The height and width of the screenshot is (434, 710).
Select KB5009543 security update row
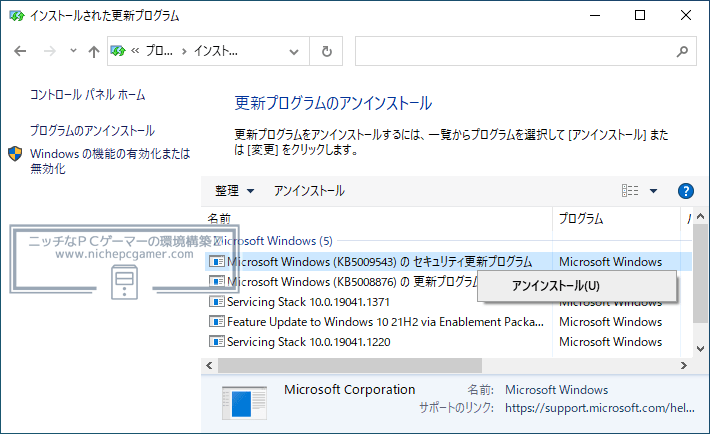click(x=448, y=261)
